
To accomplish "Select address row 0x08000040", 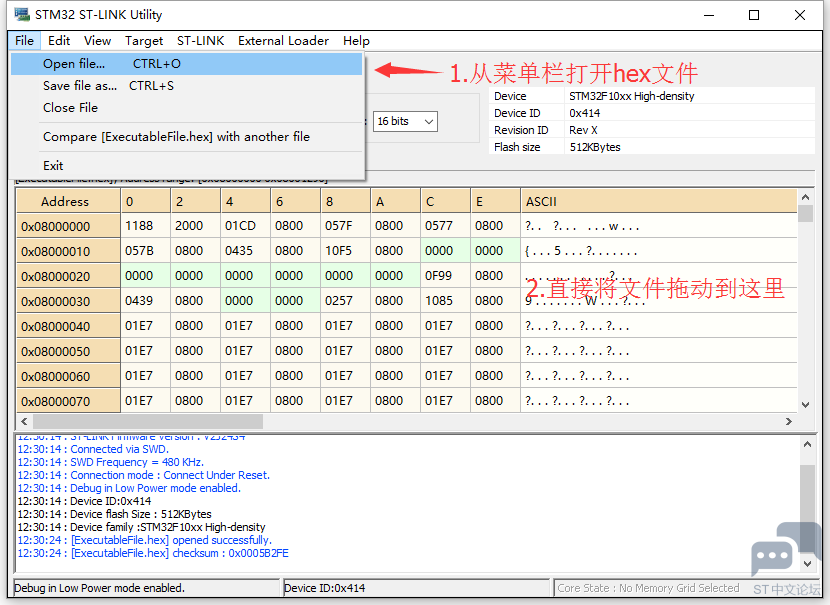I will pos(68,326).
